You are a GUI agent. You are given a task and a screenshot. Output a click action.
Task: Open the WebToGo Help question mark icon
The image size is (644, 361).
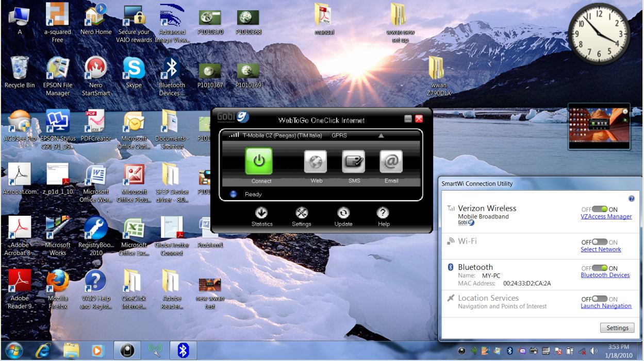(383, 213)
